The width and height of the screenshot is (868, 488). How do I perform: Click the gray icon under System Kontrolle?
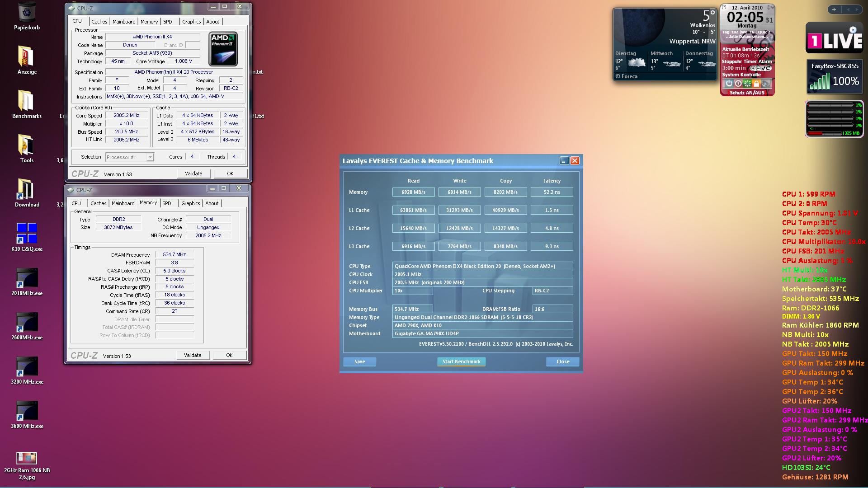tap(766, 84)
